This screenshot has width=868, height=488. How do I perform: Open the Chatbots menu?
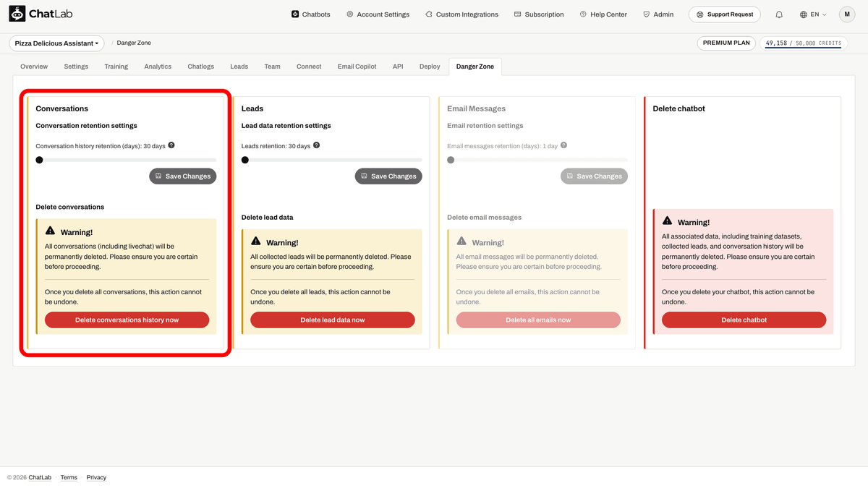tap(310, 14)
